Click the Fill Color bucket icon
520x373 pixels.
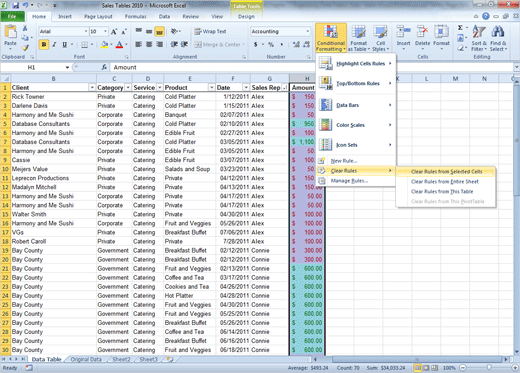click(104, 44)
